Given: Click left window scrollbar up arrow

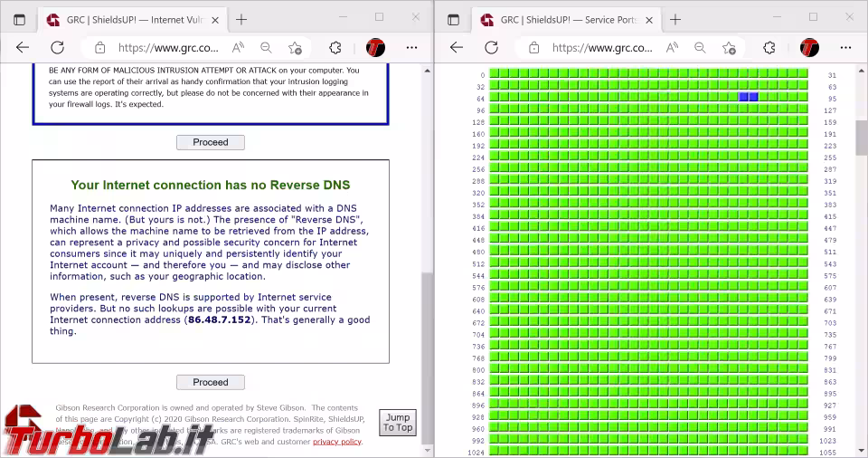Looking at the screenshot, I should point(427,71).
